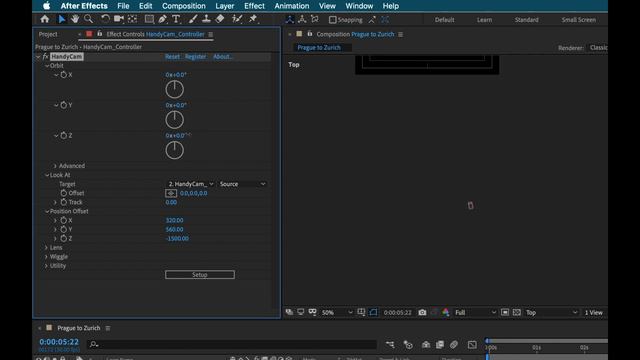Select the Horizontal Type tool
Screen dimensions: 640x360
pyautogui.click(x=176, y=19)
